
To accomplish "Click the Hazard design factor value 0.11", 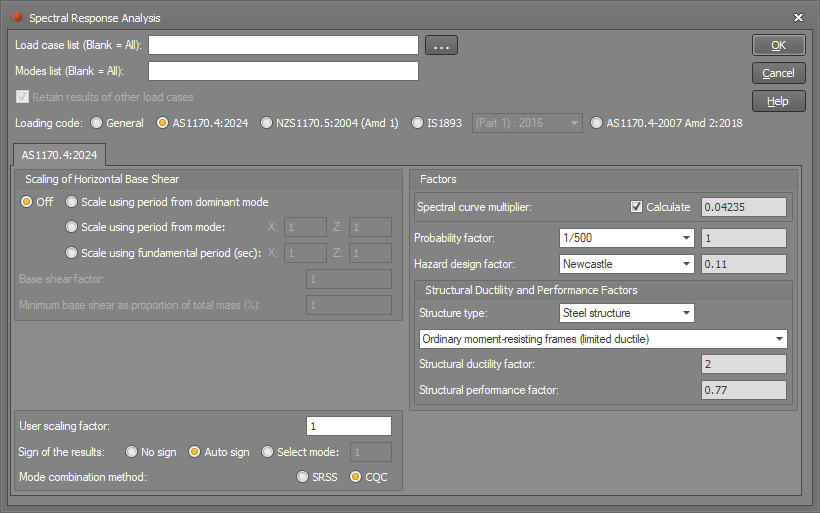I will (x=744, y=264).
